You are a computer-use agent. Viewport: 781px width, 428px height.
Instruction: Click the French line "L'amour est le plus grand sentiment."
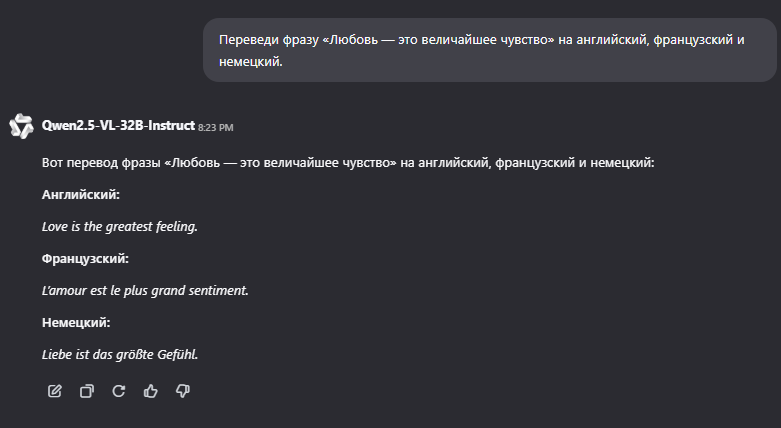click(x=145, y=290)
